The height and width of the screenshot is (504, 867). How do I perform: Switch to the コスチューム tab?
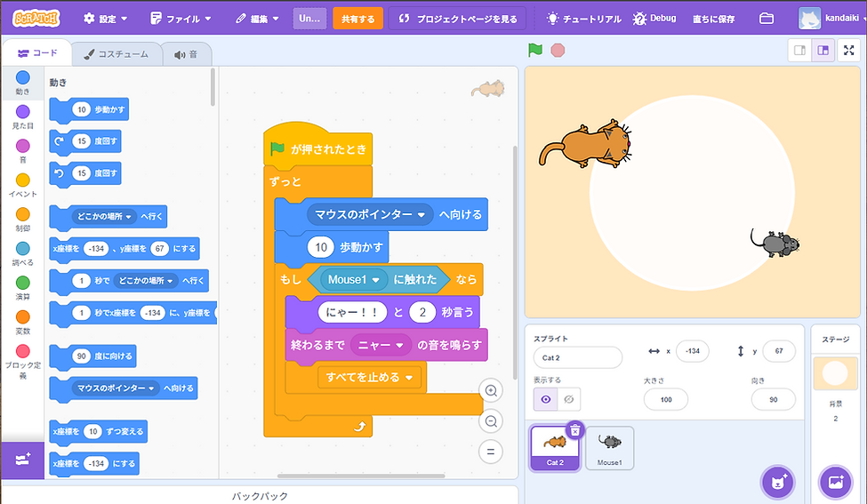116,54
